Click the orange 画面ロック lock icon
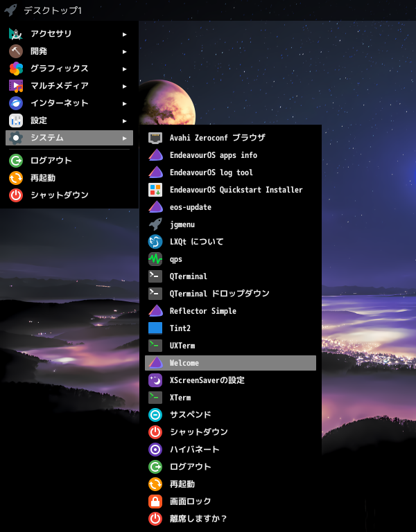Screen dimensions: 416x532 pyautogui.click(x=155, y=501)
